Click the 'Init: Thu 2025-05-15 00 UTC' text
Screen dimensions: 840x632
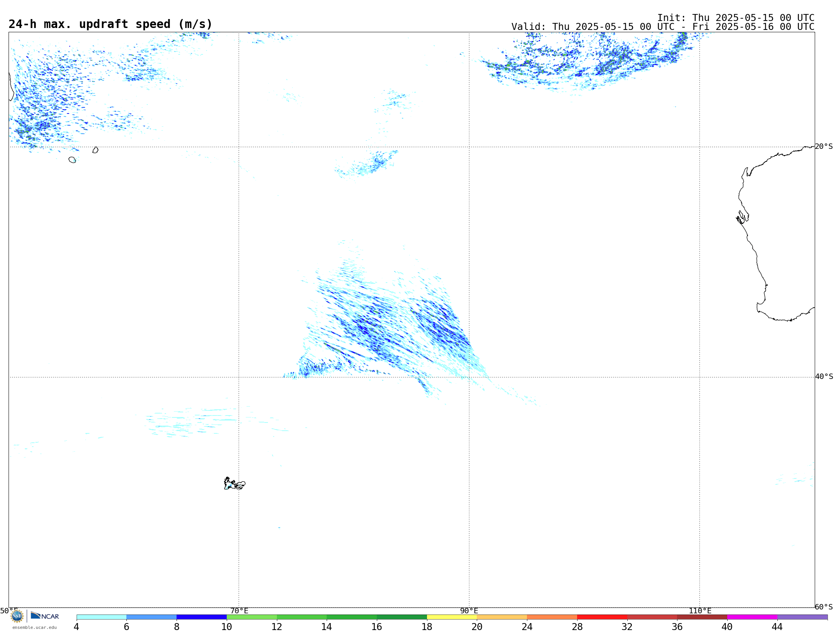[x=736, y=18]
